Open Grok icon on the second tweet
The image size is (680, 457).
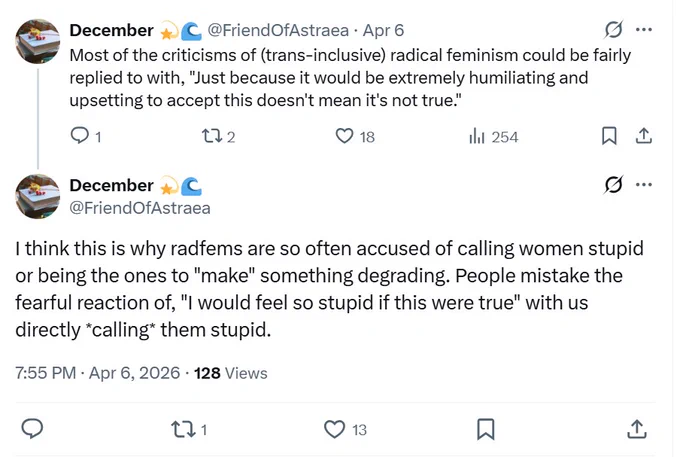(x=613, y=185)
